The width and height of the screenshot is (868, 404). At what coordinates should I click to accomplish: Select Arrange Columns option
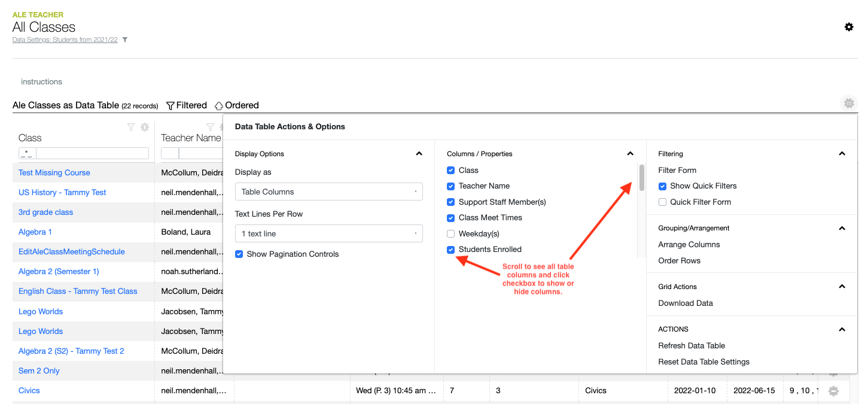click(x=689, y=244)
